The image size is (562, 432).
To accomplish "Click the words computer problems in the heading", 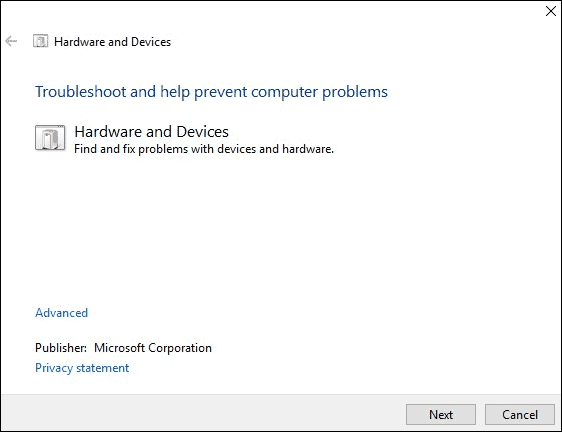I will pos(319,92).
